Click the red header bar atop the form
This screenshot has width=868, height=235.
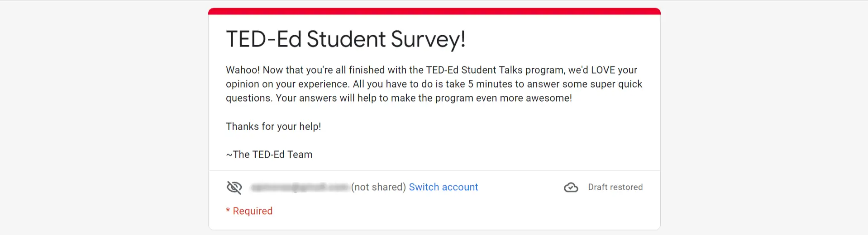[434, 11]
